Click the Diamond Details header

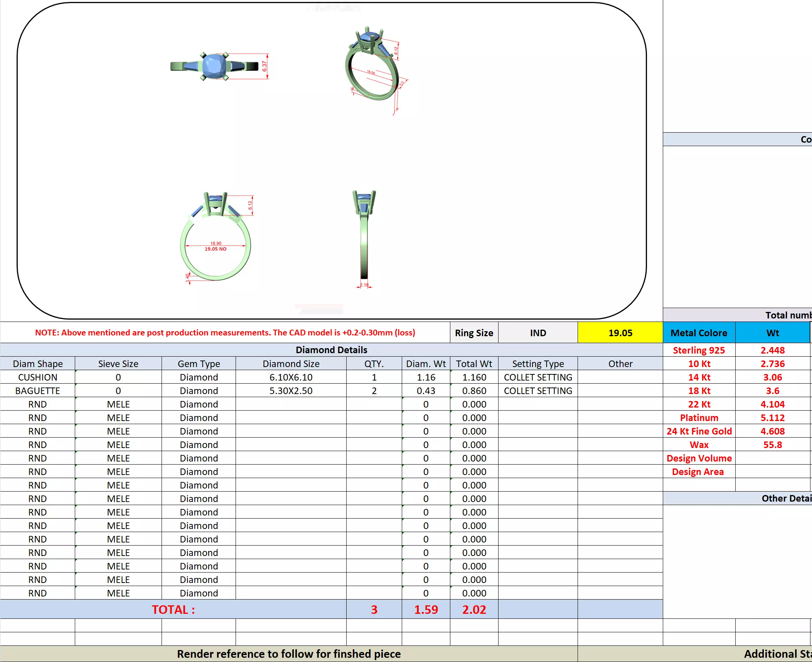[x=331, y=350]
